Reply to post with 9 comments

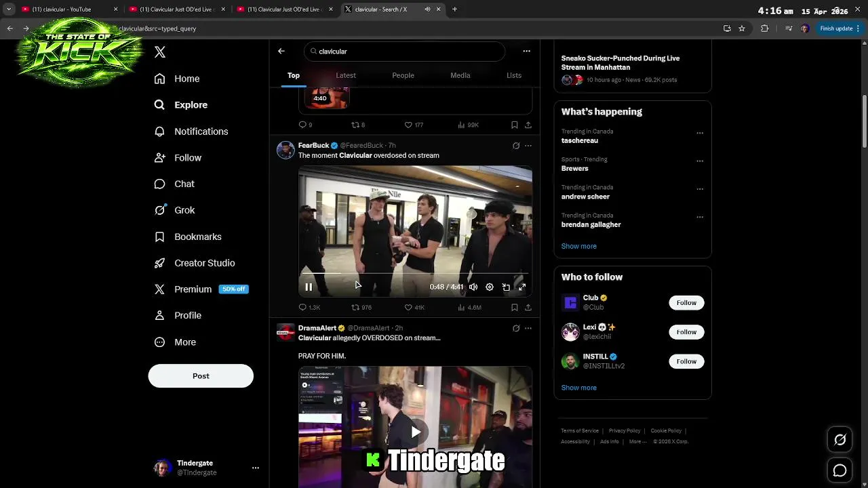point(305,125)
